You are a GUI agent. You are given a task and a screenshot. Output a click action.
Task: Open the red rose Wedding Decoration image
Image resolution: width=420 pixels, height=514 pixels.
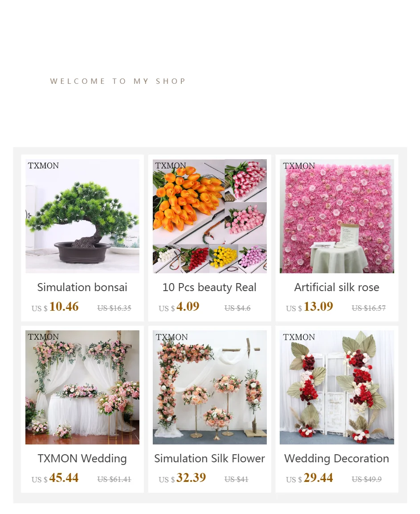[337, 387]
